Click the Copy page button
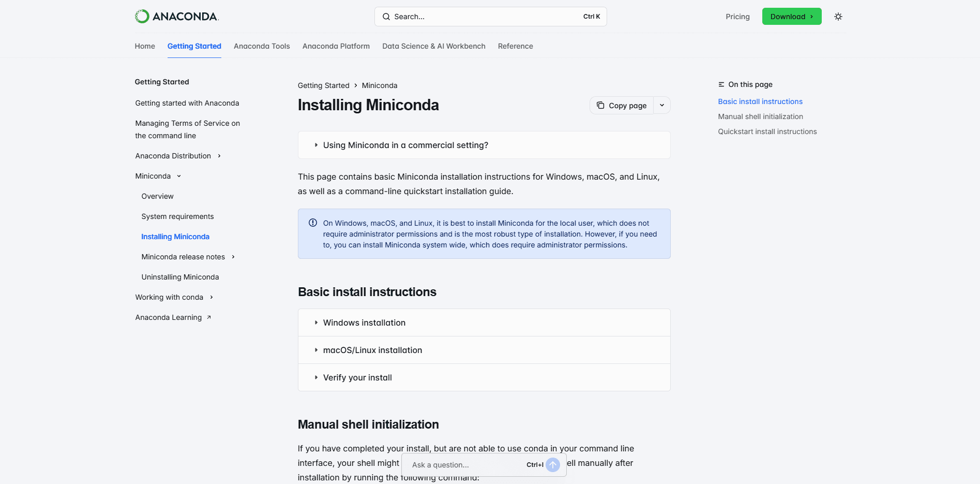 click(x=622, y=105)
